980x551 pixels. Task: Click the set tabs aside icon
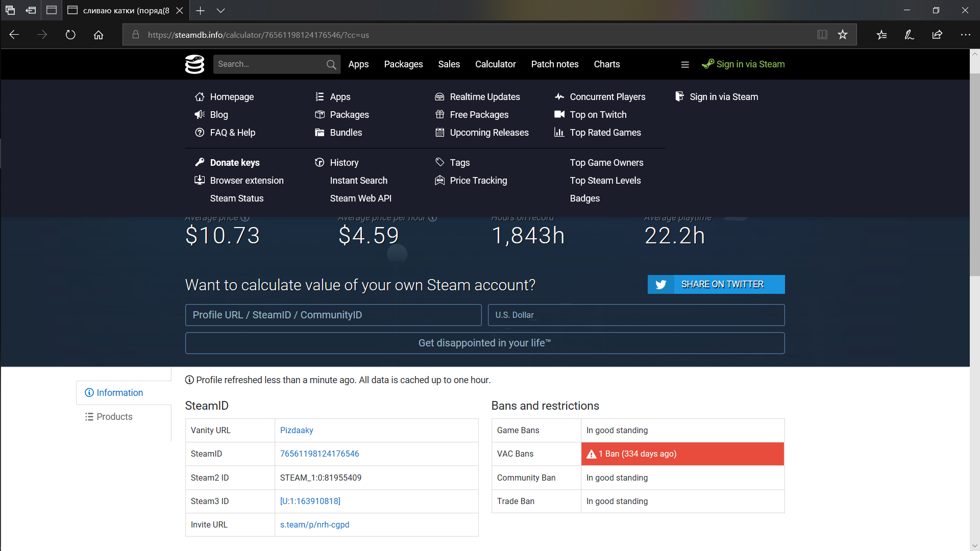click(31, 10)
